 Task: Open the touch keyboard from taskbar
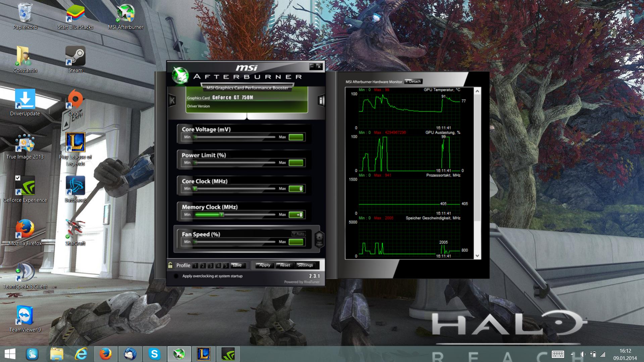[x=558, y=354]
